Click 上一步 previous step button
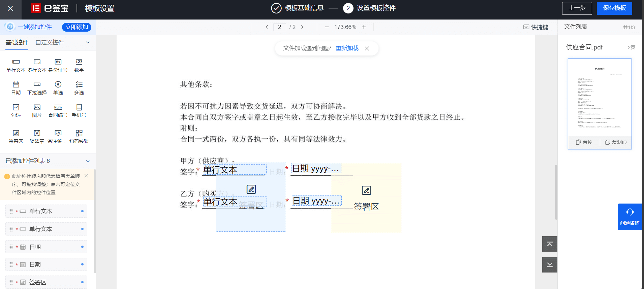 coord(577,8)
